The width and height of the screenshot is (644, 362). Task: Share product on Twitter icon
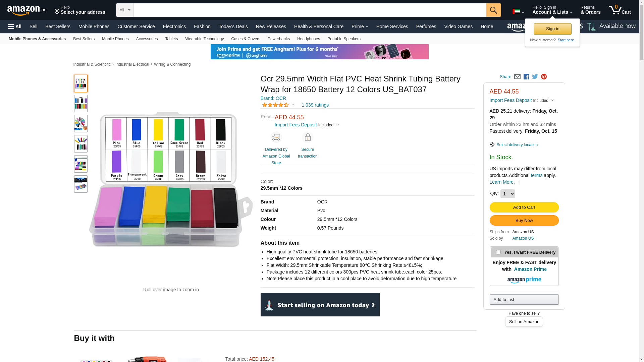(x=535, y=77)
